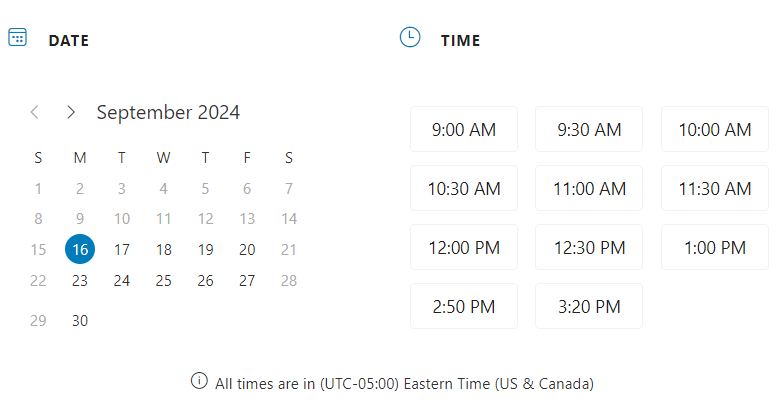
Task: Pick September 17 on the calendar
Action: click(122, 249)
